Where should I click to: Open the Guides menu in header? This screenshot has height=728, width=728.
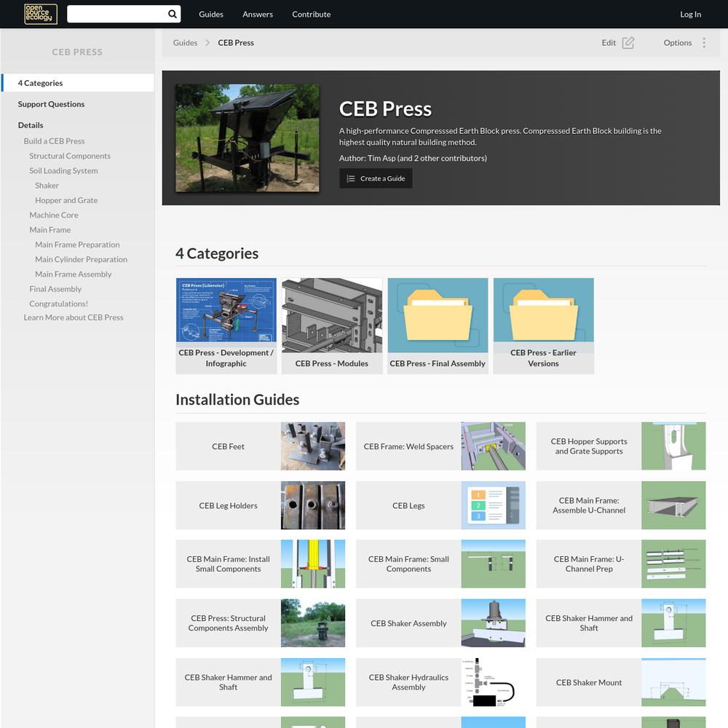click(211, 15)
